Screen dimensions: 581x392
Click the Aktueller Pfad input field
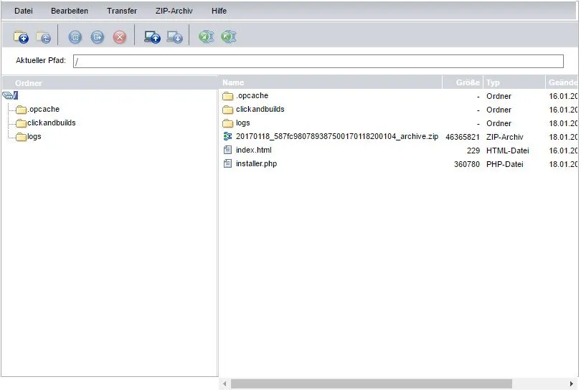pyautogui.click(x=318, y=61)
